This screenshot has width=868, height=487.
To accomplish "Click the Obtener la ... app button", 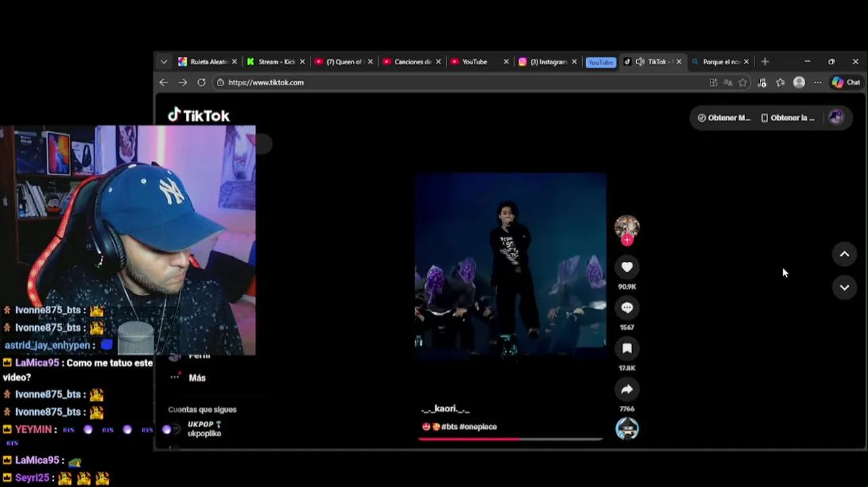I will [788, 118].
